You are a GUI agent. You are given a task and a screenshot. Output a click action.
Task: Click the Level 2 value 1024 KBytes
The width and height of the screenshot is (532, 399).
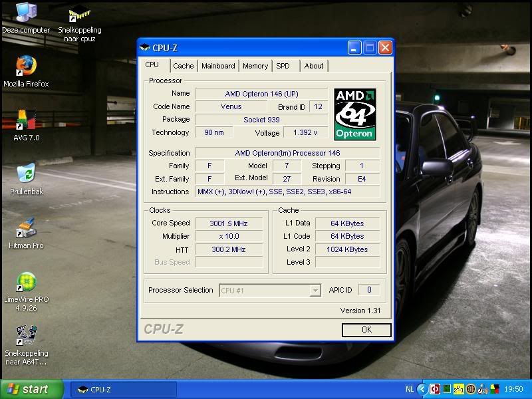click(347, 249)
